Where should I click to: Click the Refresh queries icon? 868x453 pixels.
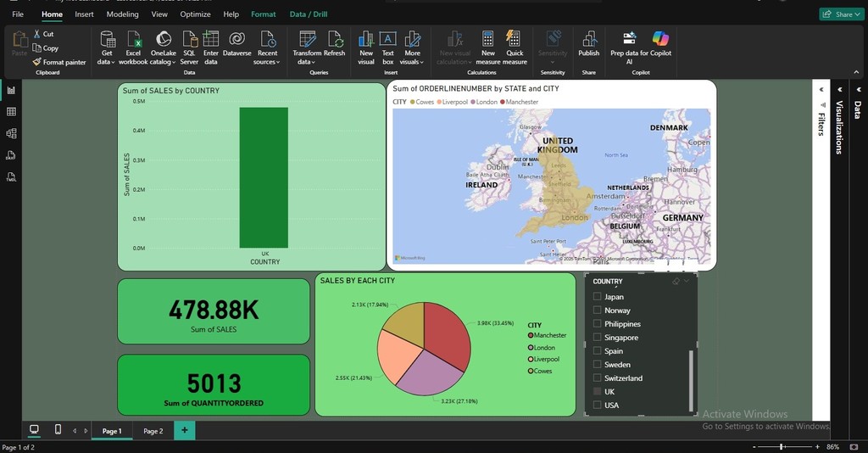tap(335, 39)
